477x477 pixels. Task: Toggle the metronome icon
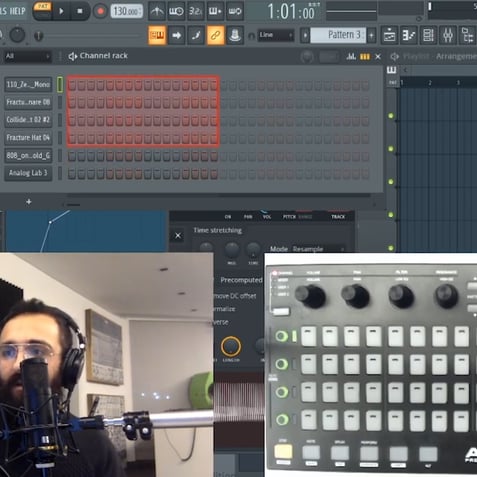[157, 11]
